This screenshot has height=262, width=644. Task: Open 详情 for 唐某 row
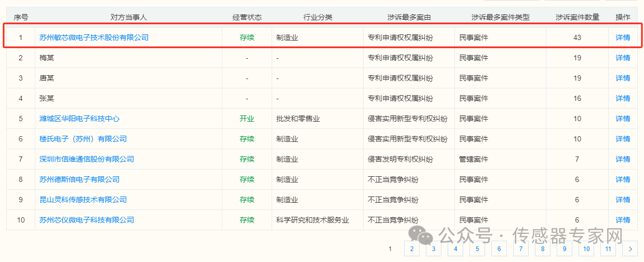click(x=623, y=78)
